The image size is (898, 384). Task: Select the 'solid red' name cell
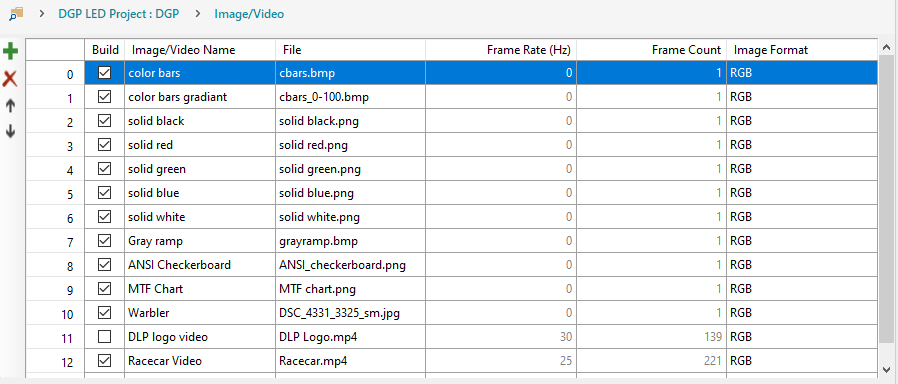coord(200,145)
